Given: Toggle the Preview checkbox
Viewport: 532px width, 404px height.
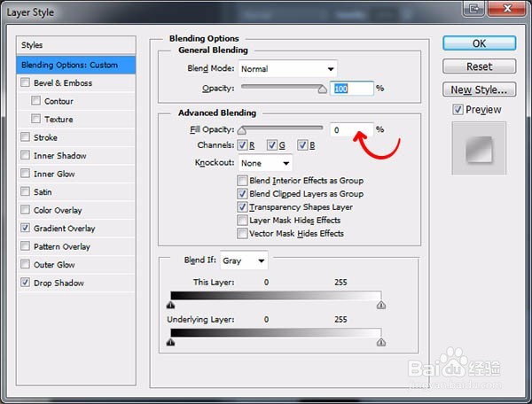Looking at the screenshot, I should tap(458, 110).
